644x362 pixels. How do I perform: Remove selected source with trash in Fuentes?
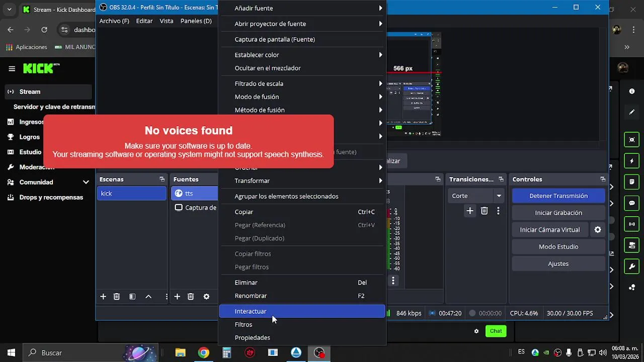(191, 297)
